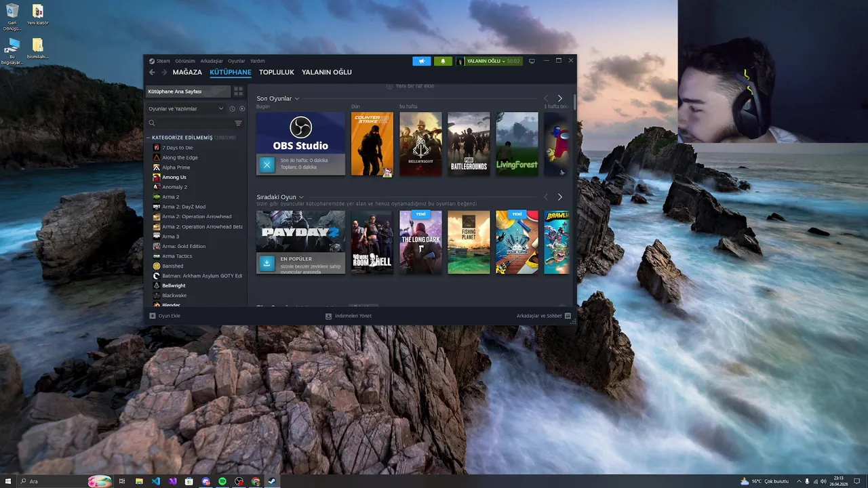Click download button on Payday 2 card
Screen dimensions: 868x488
click(267, 263)
